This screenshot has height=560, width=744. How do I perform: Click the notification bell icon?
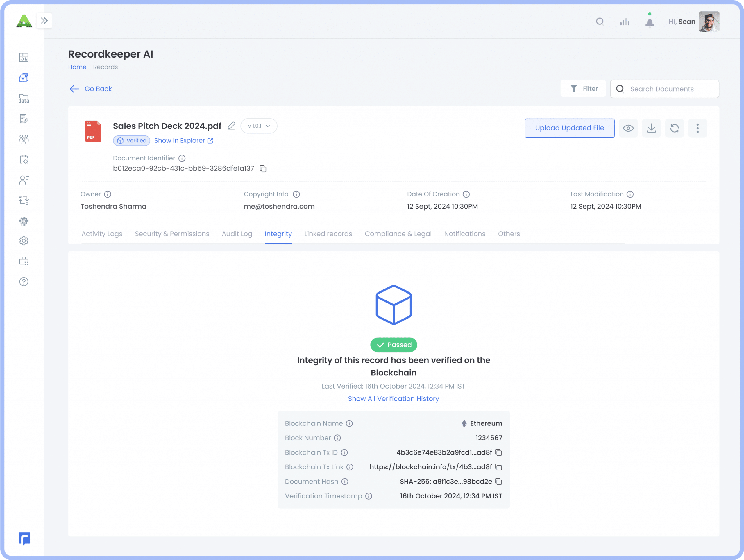(650, 23)
